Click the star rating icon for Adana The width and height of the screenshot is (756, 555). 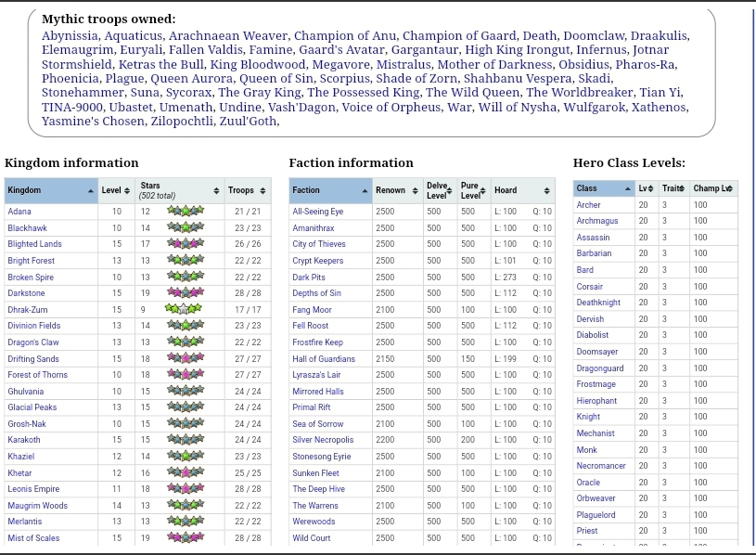(186, 211)
